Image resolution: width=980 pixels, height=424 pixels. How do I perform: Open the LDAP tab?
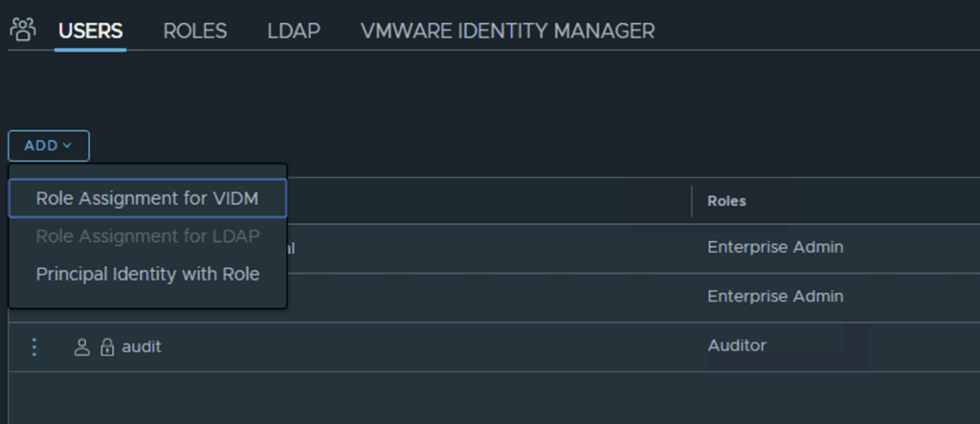[x=293, y=31]
